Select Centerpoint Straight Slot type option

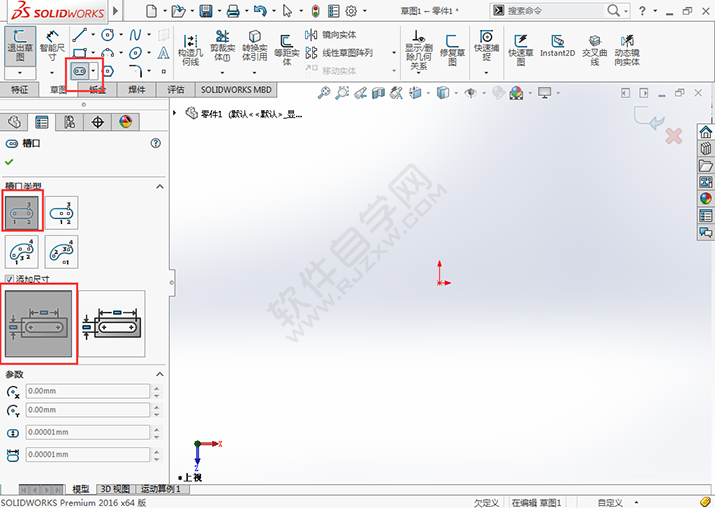pyautogui.click(x=62, y=213)
